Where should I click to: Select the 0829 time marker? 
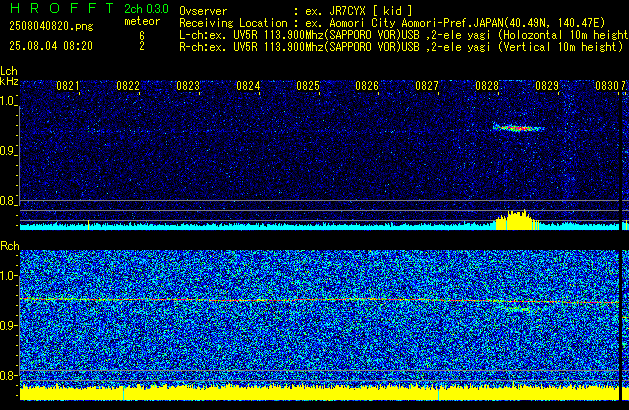[547, 86]
